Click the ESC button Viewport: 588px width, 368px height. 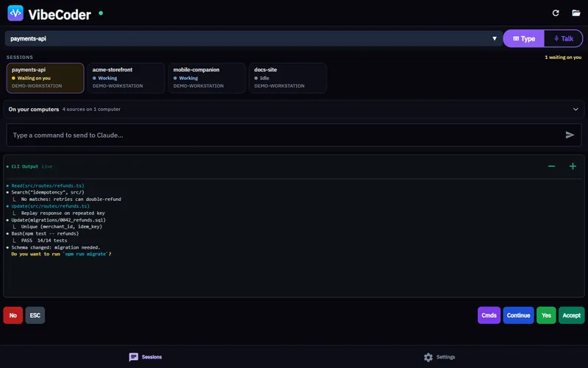pos(35,315)
